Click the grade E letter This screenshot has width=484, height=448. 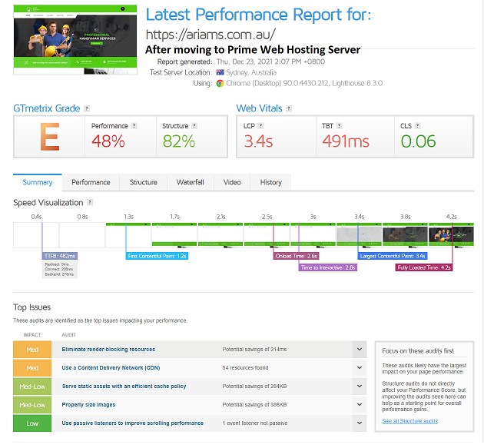click(x=50, y=137)
